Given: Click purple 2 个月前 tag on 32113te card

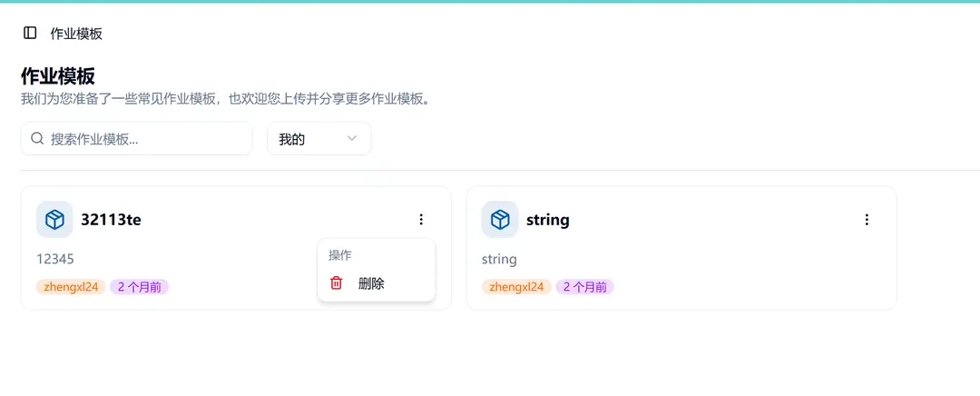Looking at the screenshot, I should click(140, 287).
